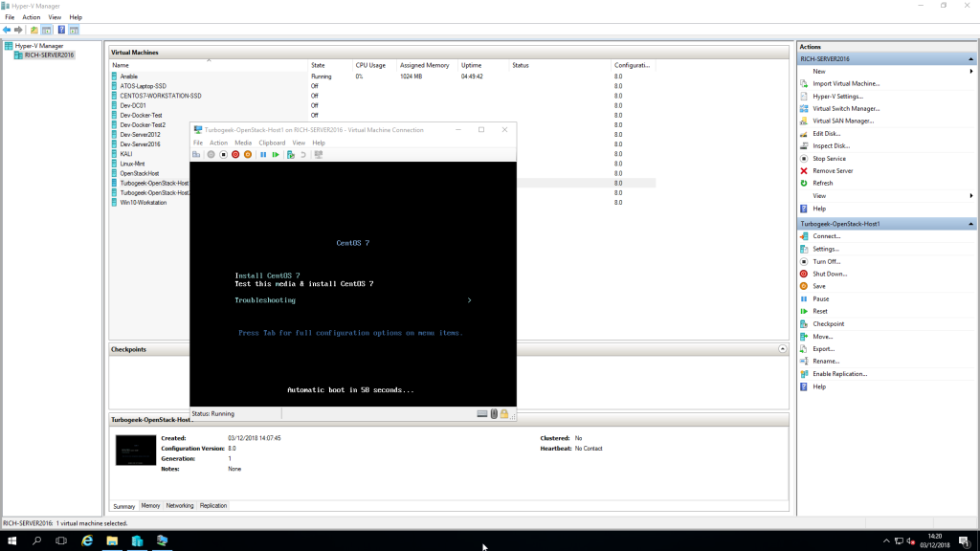This screenshot has height=551, width=980.
Task: Collapse Turbogeek-OpenStack-Host1 actions section
Action: tap(970, 224)
